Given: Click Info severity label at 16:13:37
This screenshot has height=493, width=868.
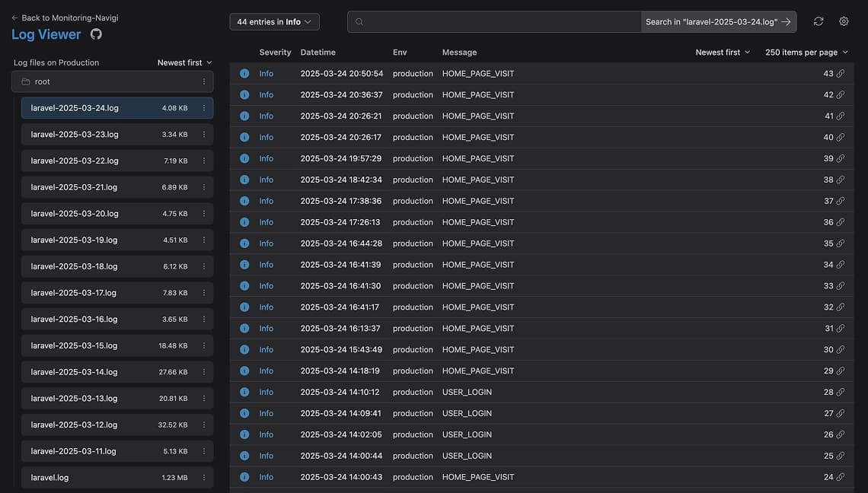Looking at the screenshot, I should tap(266, 329).
